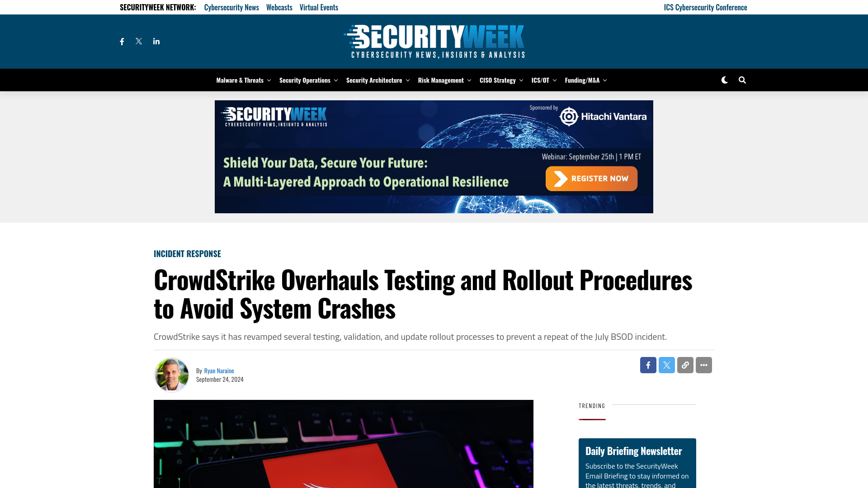Click the Incident Response category label
This screenshot has height=488, width=868.
(187, 253)
